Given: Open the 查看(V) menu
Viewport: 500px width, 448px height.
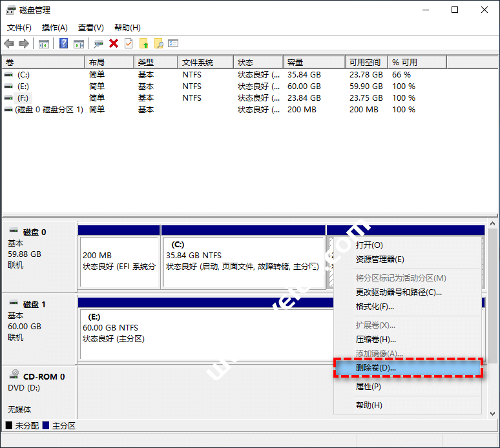Looking at the screenshot, I should point(90,28).
